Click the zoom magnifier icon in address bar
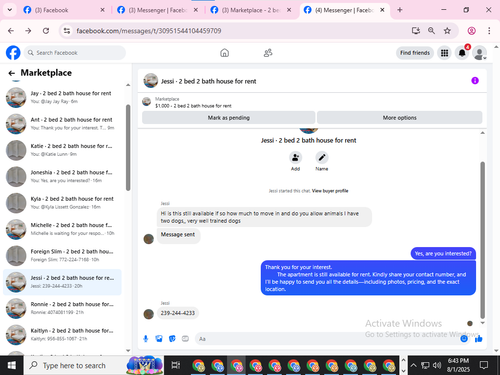Viewport: 500px width, 375px height. pos(431,31)
